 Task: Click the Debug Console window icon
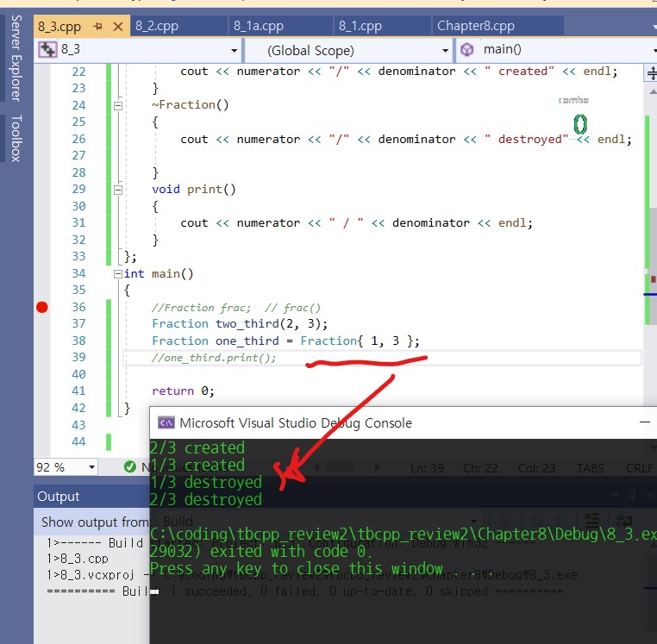(x=165, y=422)
